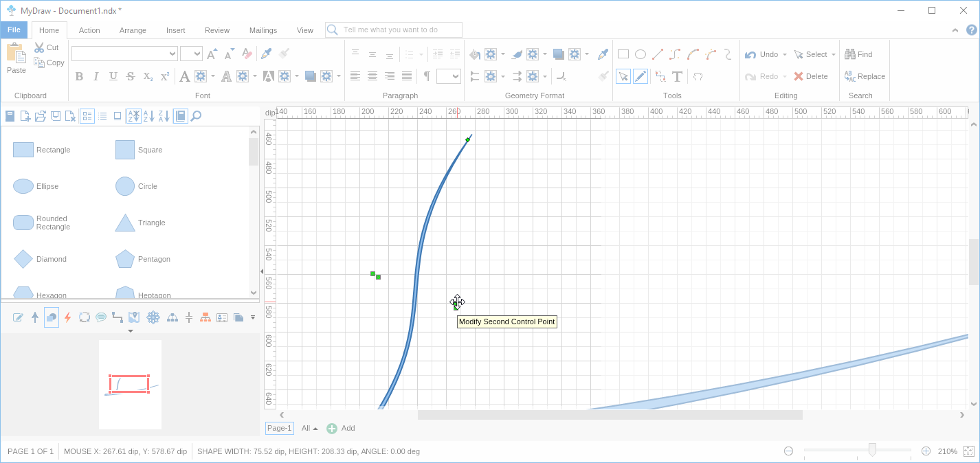Click the horizontal canvas scrollbar
The width and height of the screenshot is (980, 463).
pyautogui.click(x=610, y=415)
